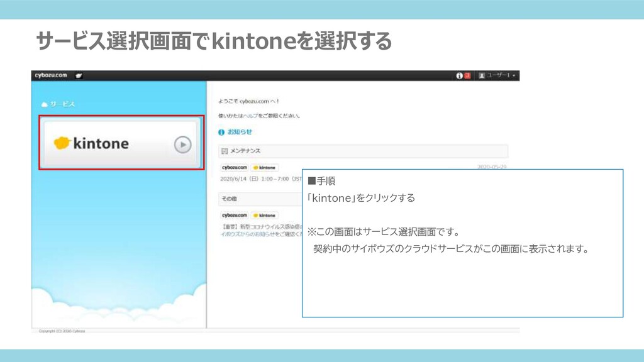
Task: Click the cybozu.com tag under その他
Action: [x=235, y=215]
